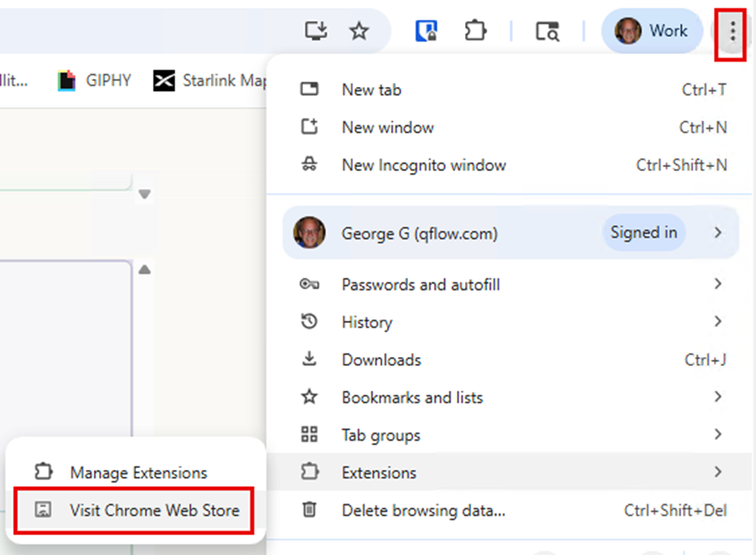Click the install app icon in address bar
Screen dimensions: 756x555
(316, 32)
